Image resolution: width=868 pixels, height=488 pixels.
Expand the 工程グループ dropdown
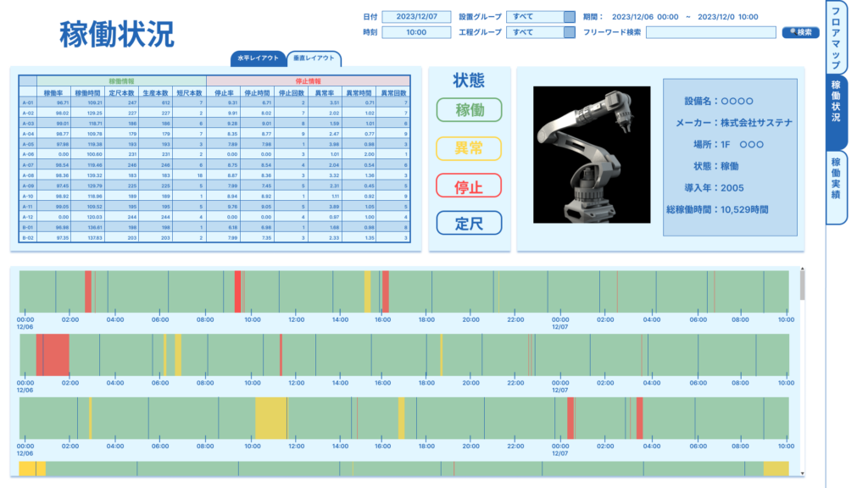pyautogui.click(x=541, y=32)
